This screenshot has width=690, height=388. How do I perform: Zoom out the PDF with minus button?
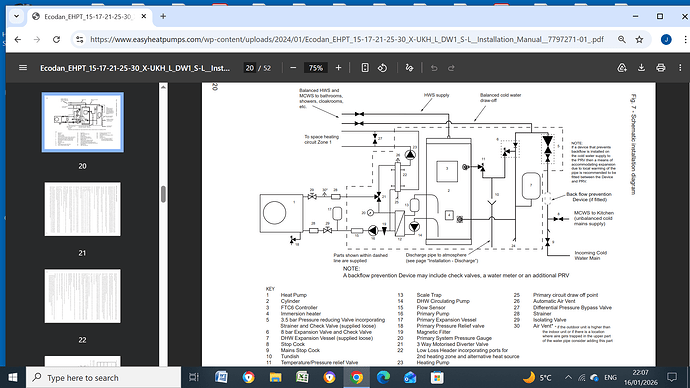(293, 68)
